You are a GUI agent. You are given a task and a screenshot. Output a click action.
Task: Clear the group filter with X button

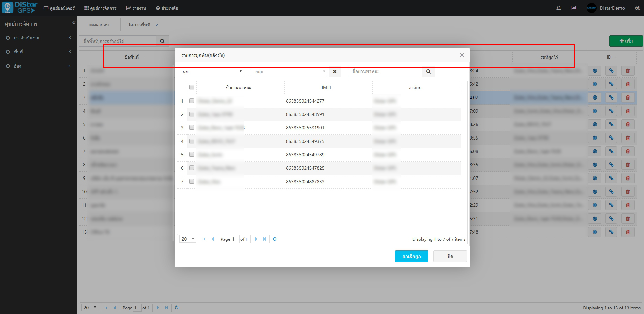tap(335, 71)
